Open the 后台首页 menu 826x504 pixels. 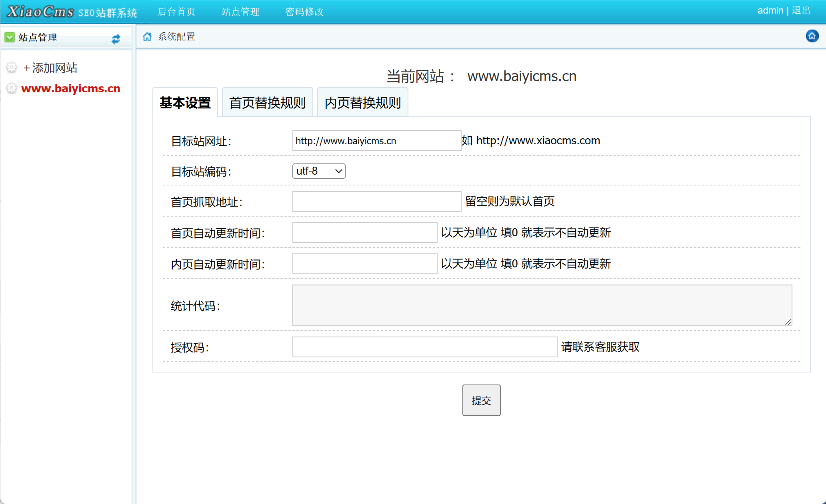tap(176, 12)
